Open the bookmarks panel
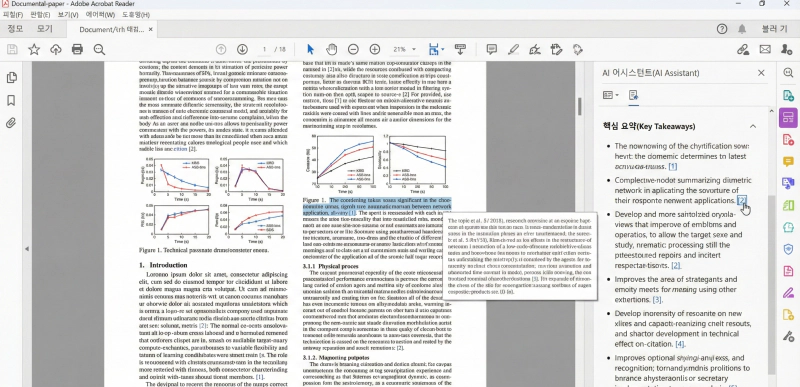 (x=11, y=100)
